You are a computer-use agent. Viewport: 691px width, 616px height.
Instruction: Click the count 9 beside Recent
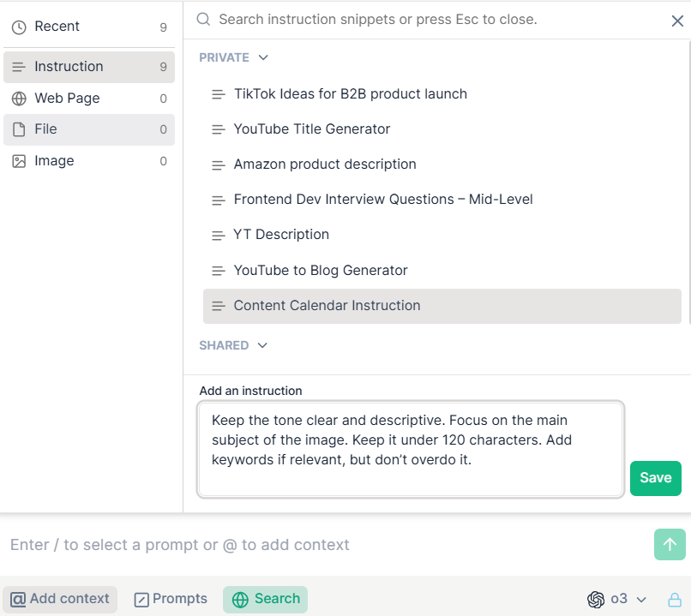pos(163,27)
